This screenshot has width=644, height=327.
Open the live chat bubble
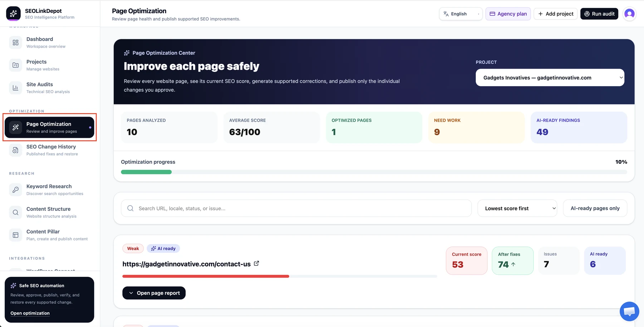click(629, 311)
